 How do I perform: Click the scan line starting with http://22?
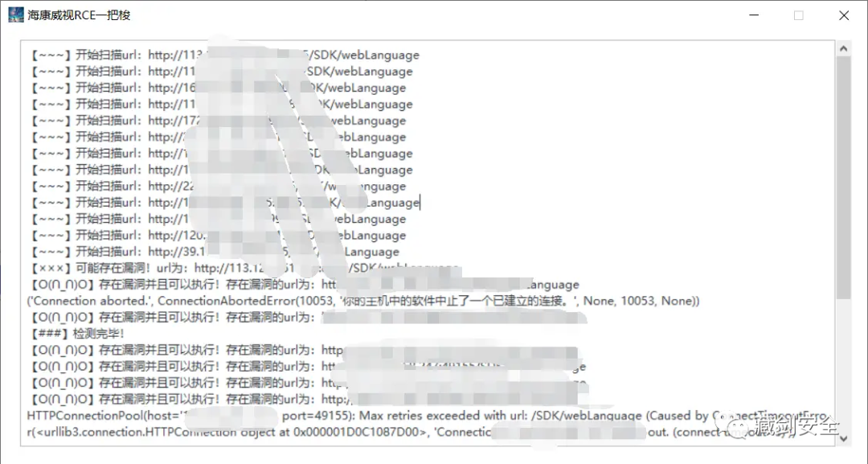[x=217, y=186]
